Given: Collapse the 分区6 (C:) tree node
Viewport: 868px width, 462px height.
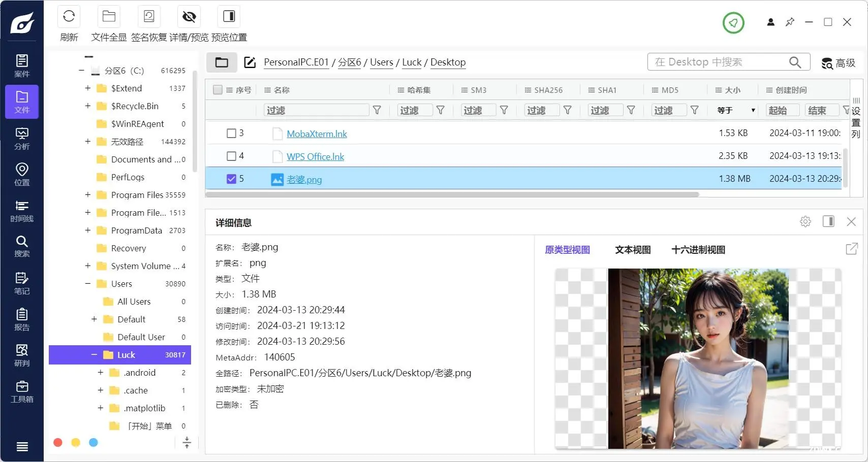Looking at the screenshot, I should pyautogui.click(x=81, y=71).
